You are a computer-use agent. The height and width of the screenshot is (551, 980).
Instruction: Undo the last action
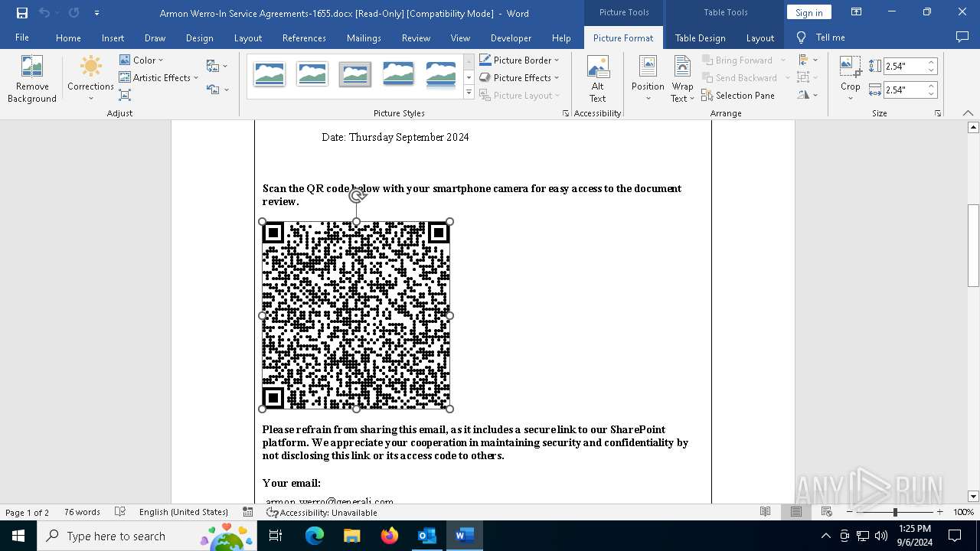click(x=44, y=13)
